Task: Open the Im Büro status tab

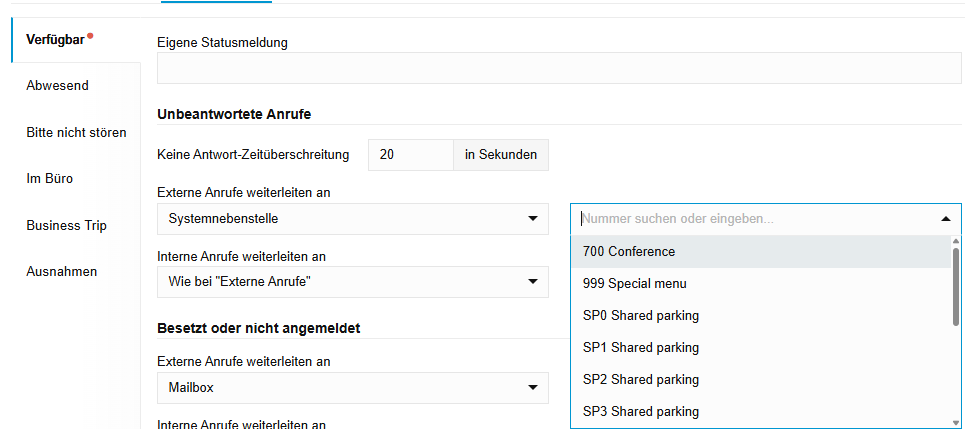Action: point(76,178)
